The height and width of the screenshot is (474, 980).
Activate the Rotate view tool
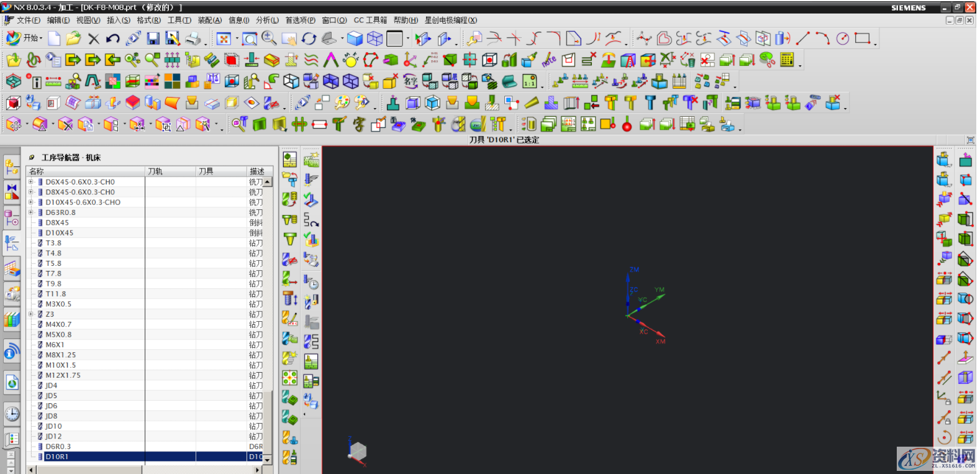click(309, 39)
